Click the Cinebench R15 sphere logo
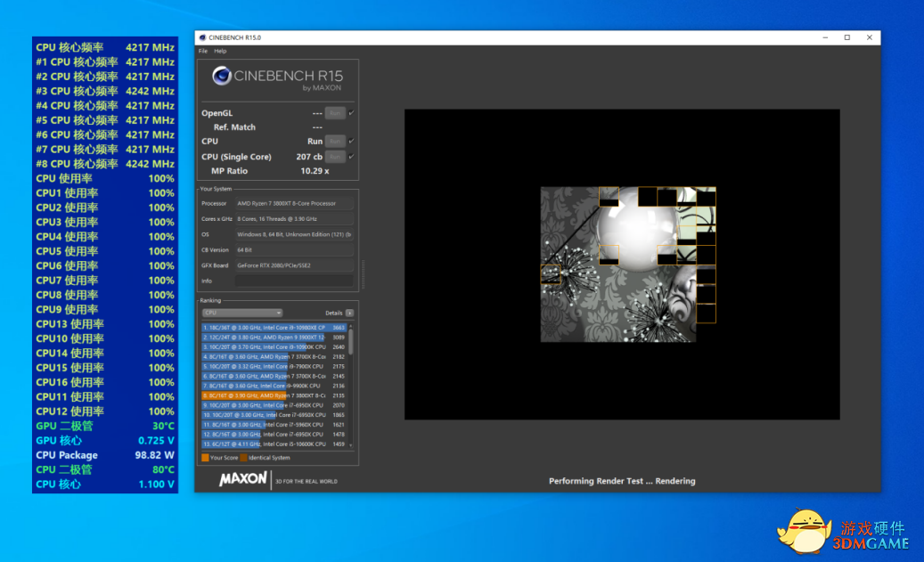 222,76
